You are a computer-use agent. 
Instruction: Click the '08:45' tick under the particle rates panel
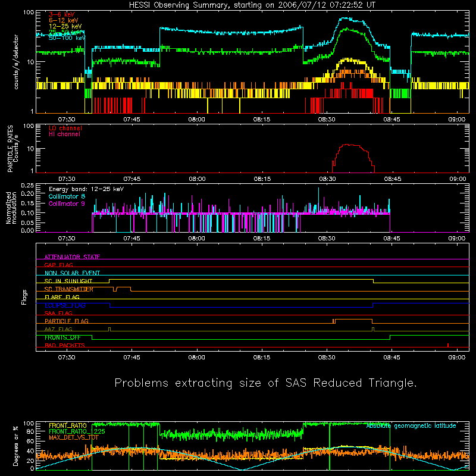tap(393, 179)
